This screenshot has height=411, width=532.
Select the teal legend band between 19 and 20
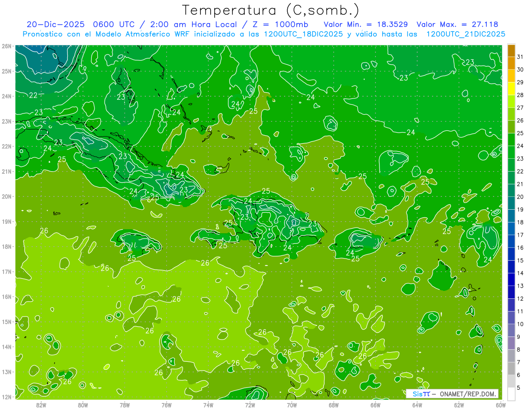511,204
